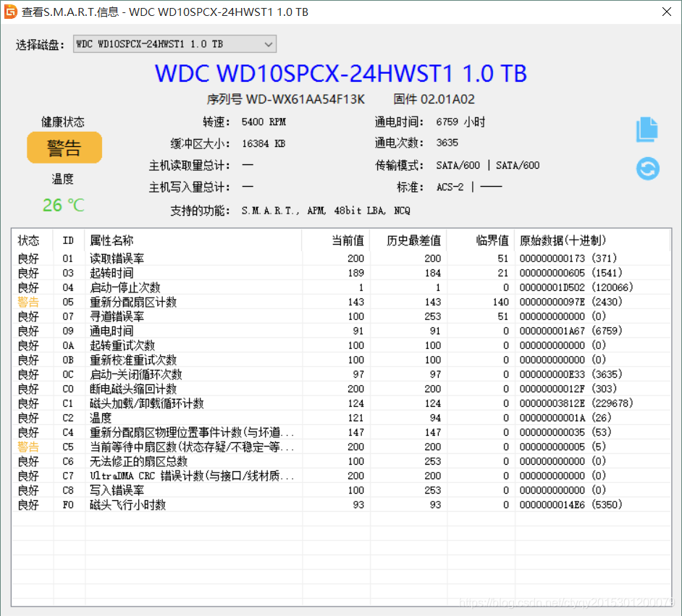Click the orange 警告 health status badge
Image resolution: width=682 pixels, height=616 pixels.
[64, 148]
